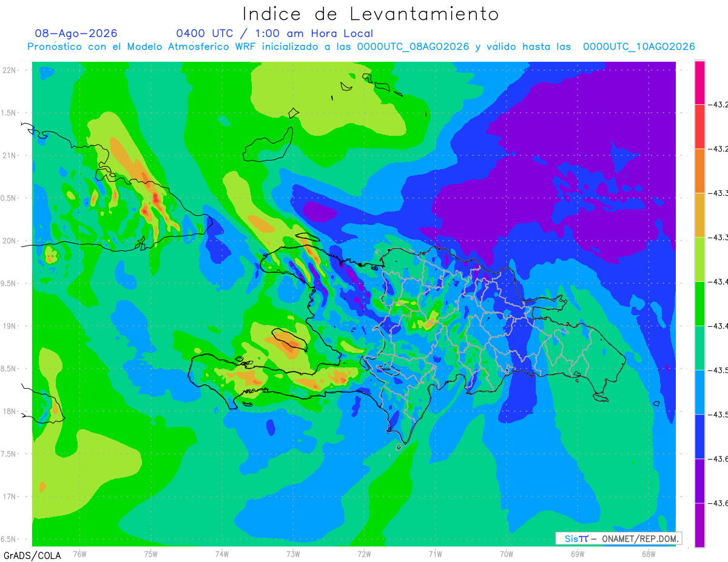Click the '1.5N' latitude label
This screenshot has width=728, height=562.
[8, 113]
